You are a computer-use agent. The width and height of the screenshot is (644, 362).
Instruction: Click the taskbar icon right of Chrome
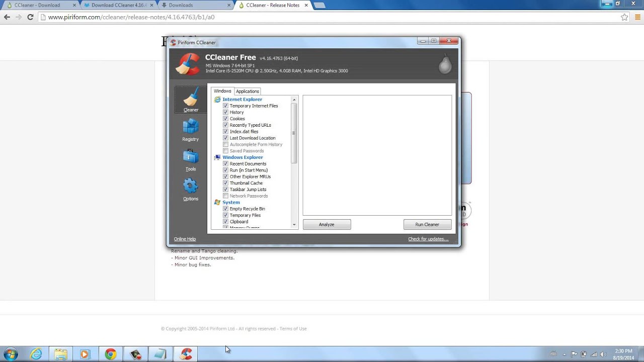point(135,354)
